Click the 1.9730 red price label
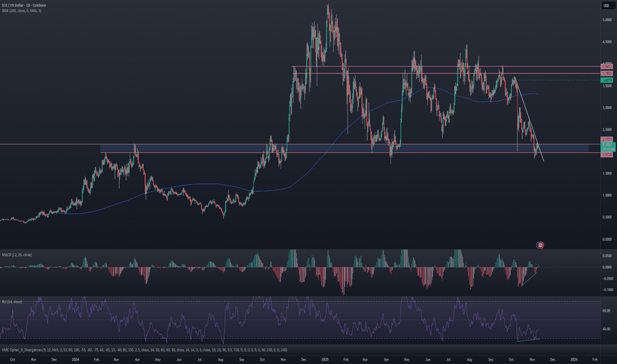Screen dimensions: 617x364 606,154
